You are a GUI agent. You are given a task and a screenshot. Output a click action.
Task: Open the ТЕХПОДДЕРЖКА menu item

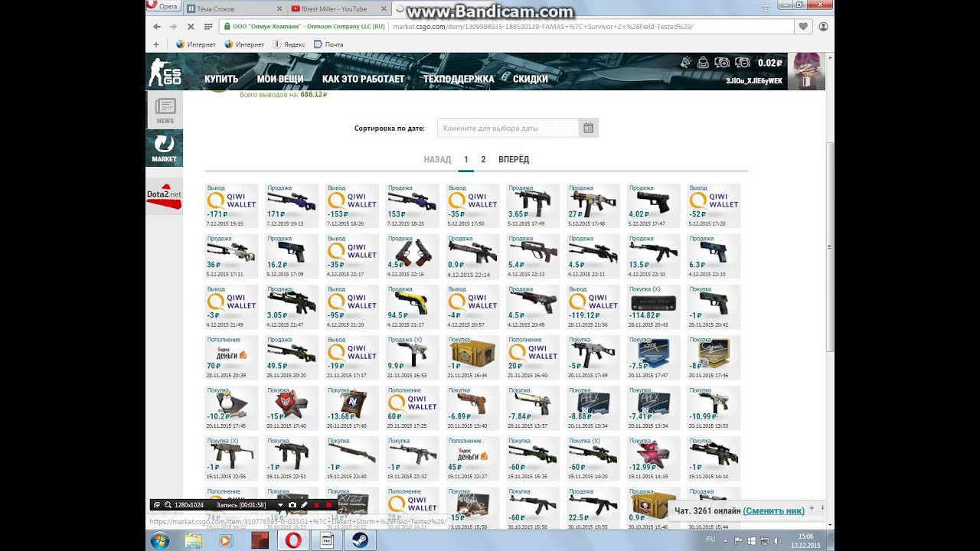point(459,79)
